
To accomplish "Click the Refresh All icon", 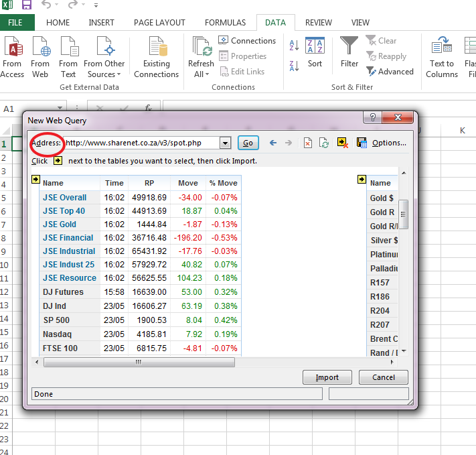I will point(202,46).
